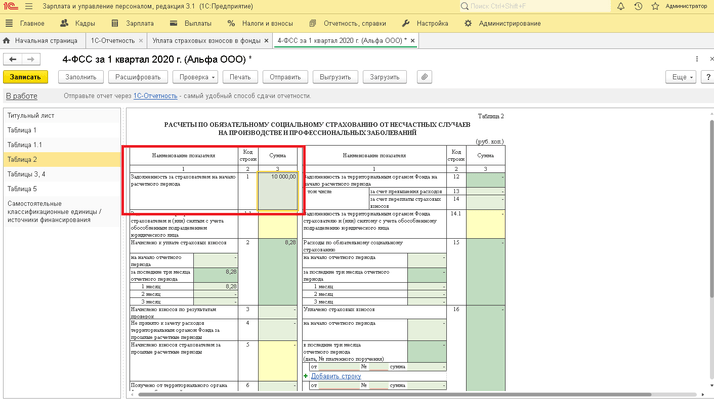This screenshot has width=714, height=400.
Task: Click the paperclip attachments icon
Action: pos(424,77)
